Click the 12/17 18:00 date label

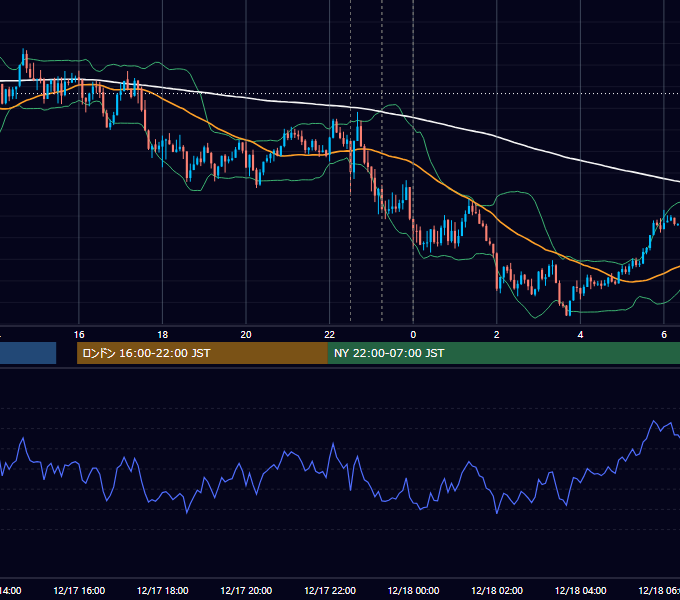coord(163,590)
